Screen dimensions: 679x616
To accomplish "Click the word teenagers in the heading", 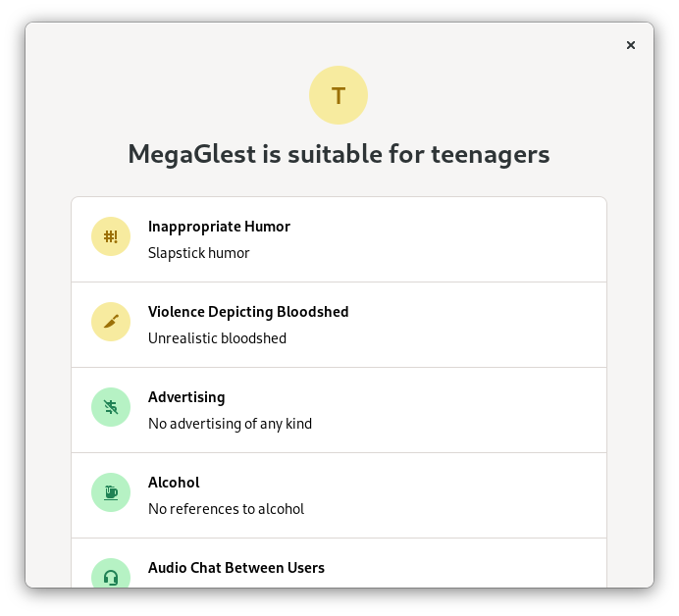I will tap(491, 155).
